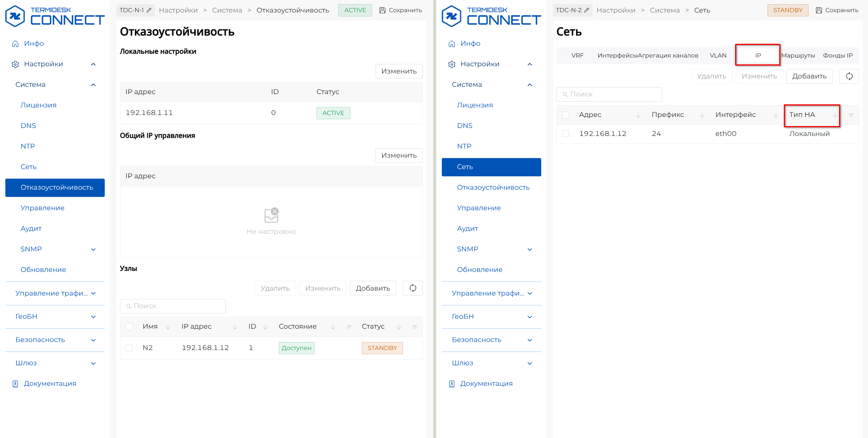Check the checkbox for address 192.168.1.12
Viewport: 868px width, 438px height.
tap(566, 134)
